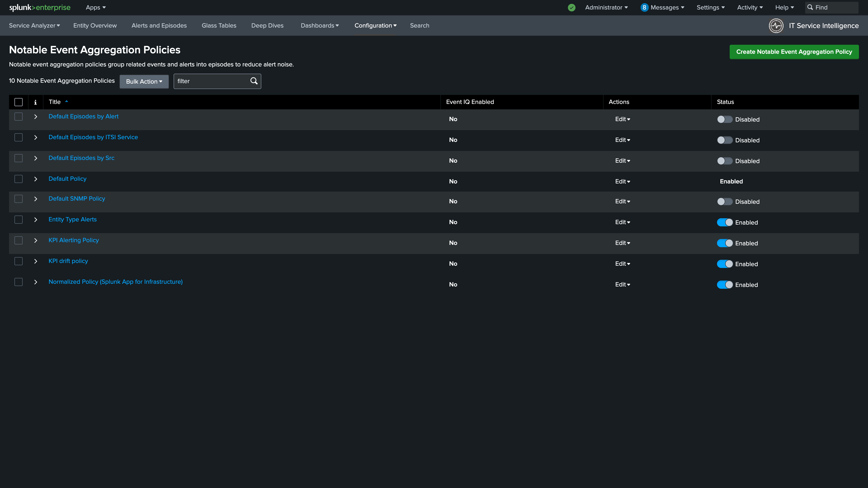Viewport: 868px width, 488px height.
Task: Enable the Default Episodes by Alert policy toggle
Action: (724, 120)
